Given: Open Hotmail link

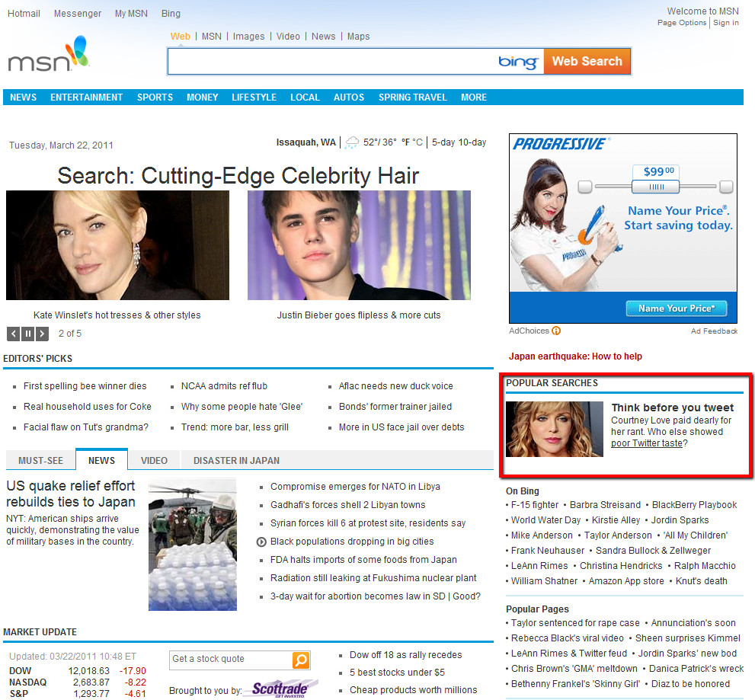Looking at the screenshot, I should click(x=24, y=14).
